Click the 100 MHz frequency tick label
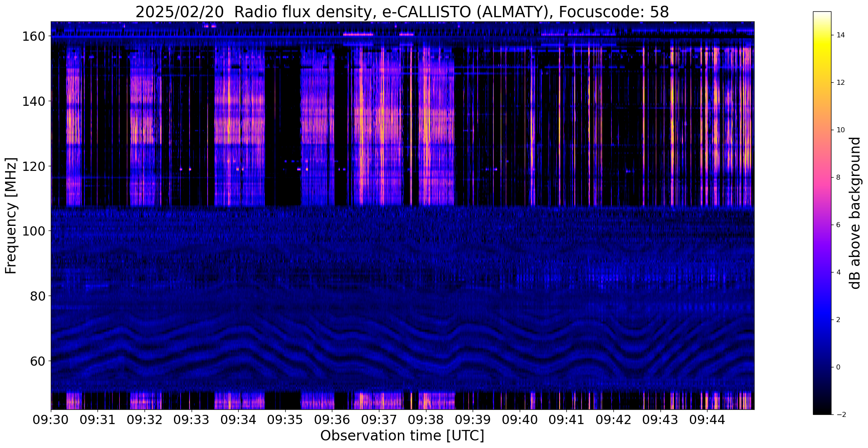The width and height of the screenshot is (868, 448). [34, 231]
